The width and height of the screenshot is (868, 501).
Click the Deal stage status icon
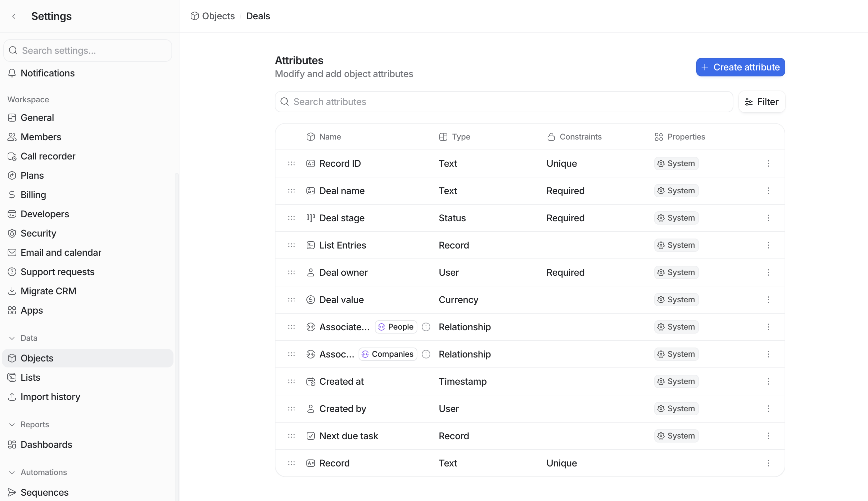click(x=310, y=218)
